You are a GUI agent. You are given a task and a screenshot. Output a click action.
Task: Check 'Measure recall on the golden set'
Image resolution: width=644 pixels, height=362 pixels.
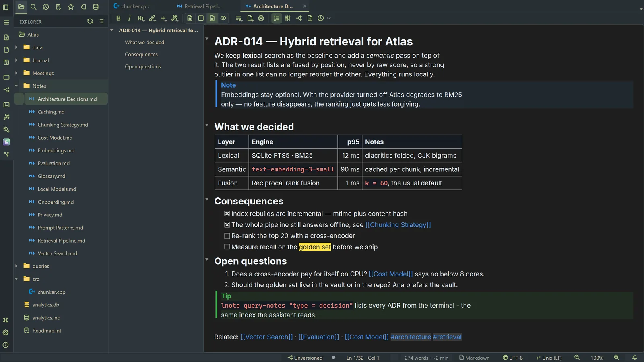click(x=227, y=247)
